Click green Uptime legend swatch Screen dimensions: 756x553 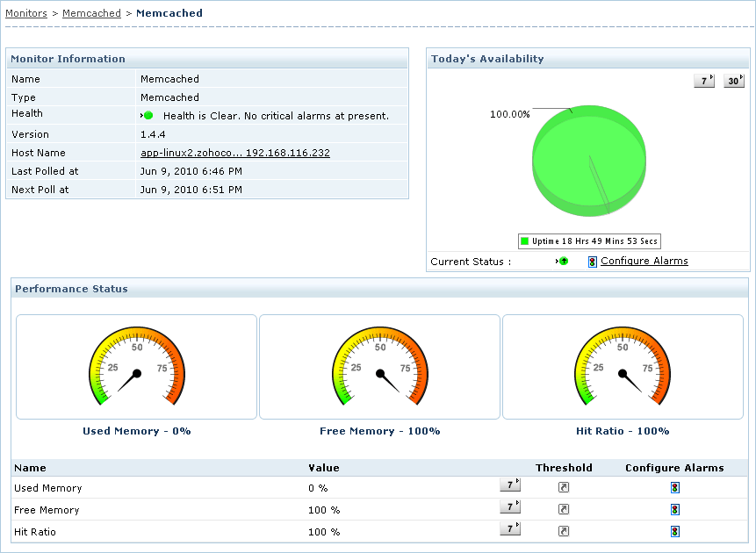[524, 241]
